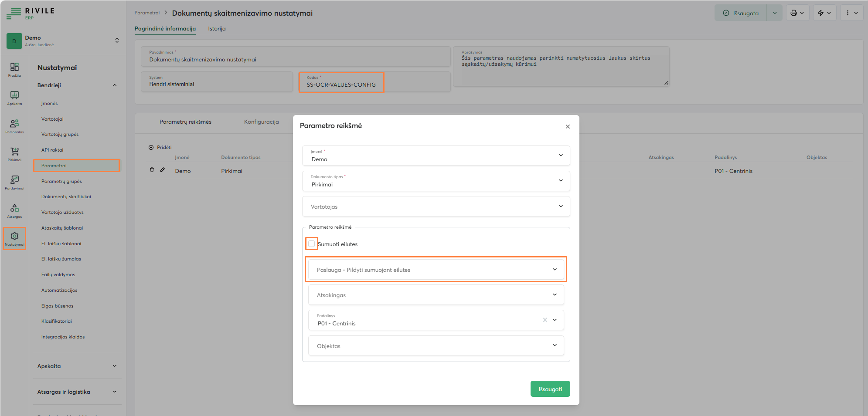The height and width of the screenshot is (416, 868).
Task: Open the Dokumento tipas dropdown
Action: tap(436, 181)
